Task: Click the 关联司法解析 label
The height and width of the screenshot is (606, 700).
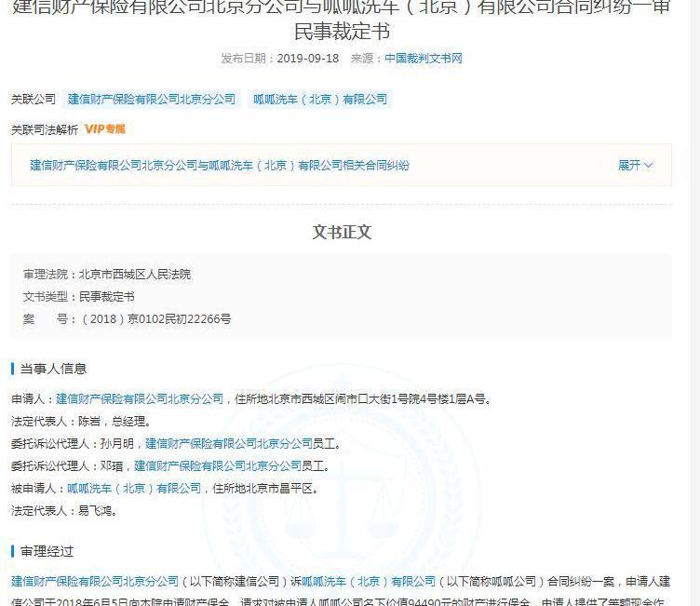Action: click(44, 129)
